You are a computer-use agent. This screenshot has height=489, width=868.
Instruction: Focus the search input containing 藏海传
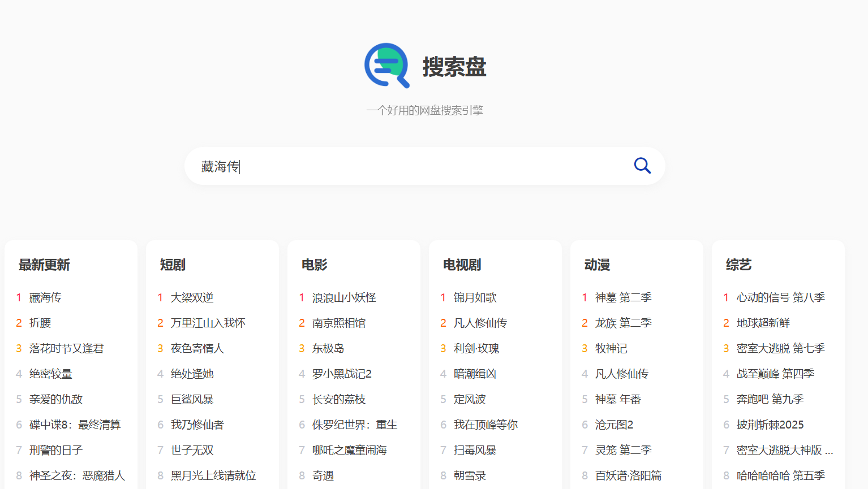[424, 166]
